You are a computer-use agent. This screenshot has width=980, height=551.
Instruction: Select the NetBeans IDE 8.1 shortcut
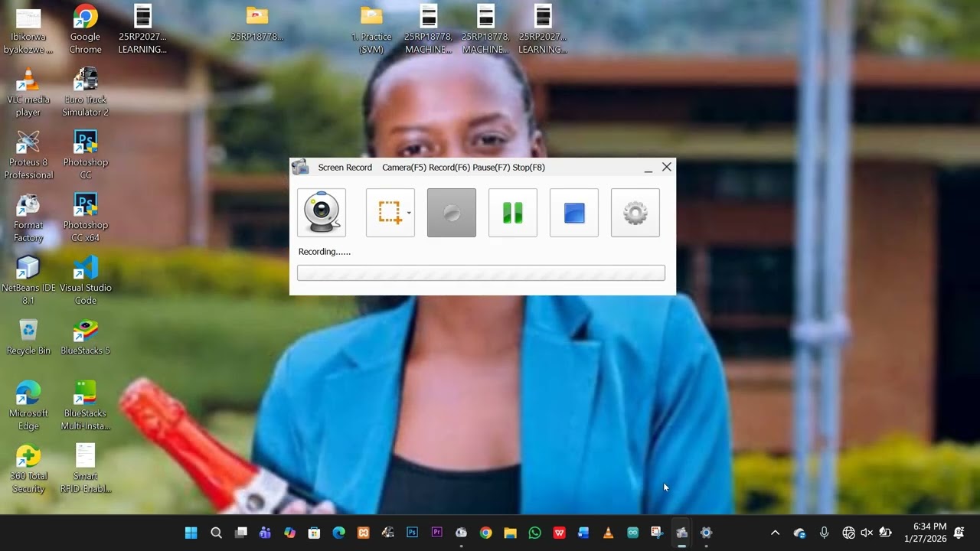coord(28,281)
